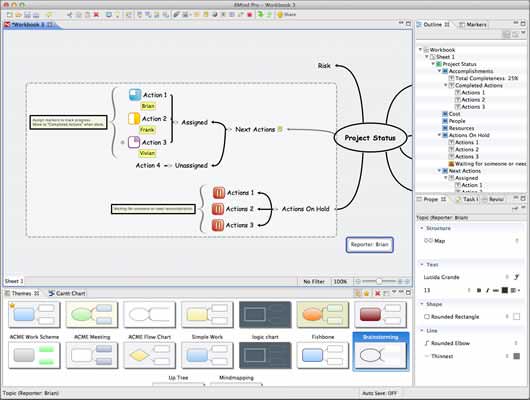Select the Reporter: Brian topic
This screenshot has height=400, width=530.
(369, 244)
